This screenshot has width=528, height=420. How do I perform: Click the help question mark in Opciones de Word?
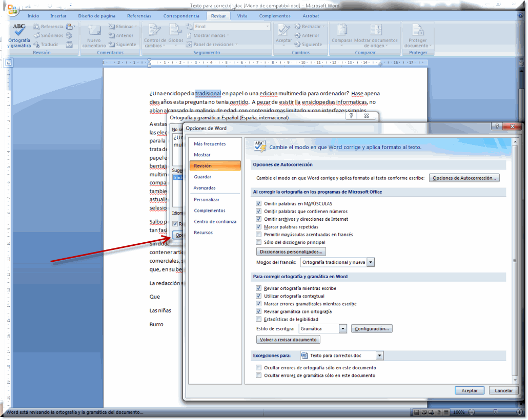pyautogui.click(x=497, y=126)
